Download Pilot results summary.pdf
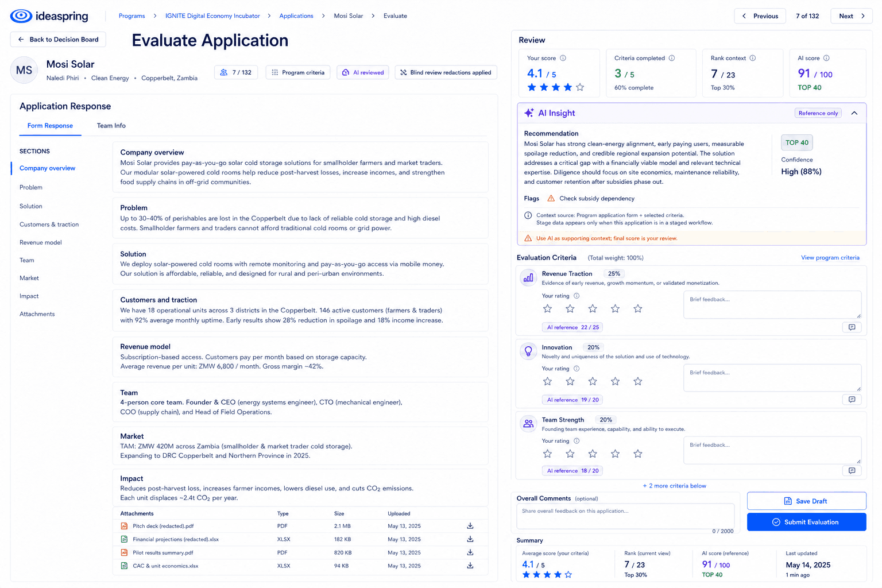The width and height of the screenshot is (882, 588). pos(470,552)
